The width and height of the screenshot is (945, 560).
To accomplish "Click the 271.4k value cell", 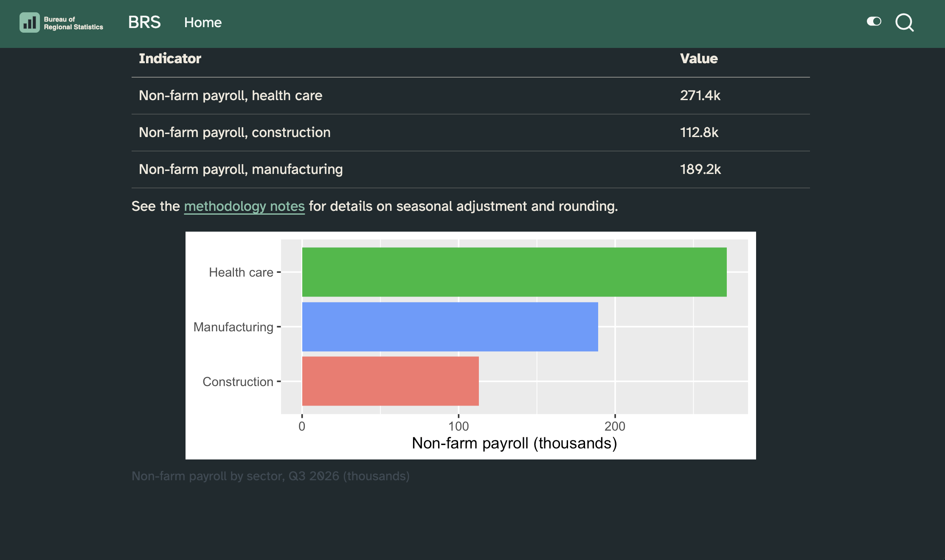I will tap(700, 95).
